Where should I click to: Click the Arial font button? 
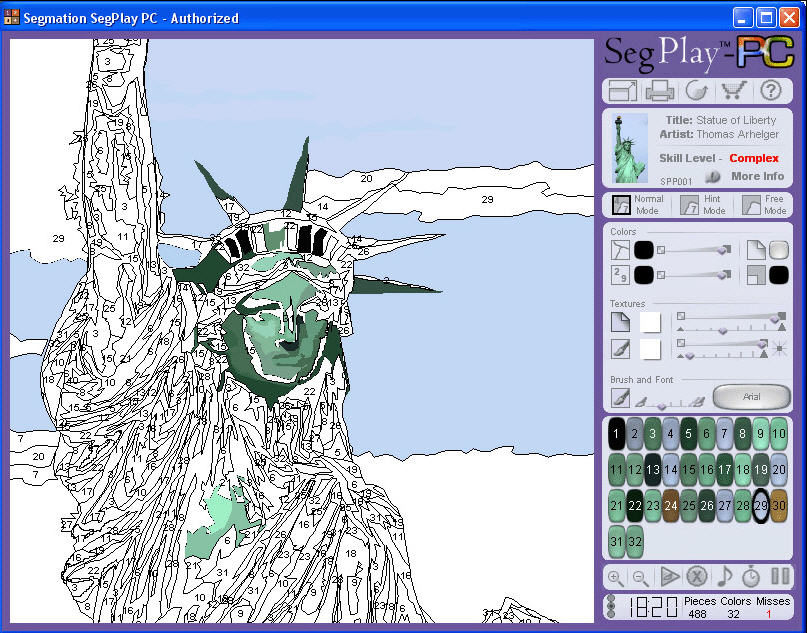[751, 397]
